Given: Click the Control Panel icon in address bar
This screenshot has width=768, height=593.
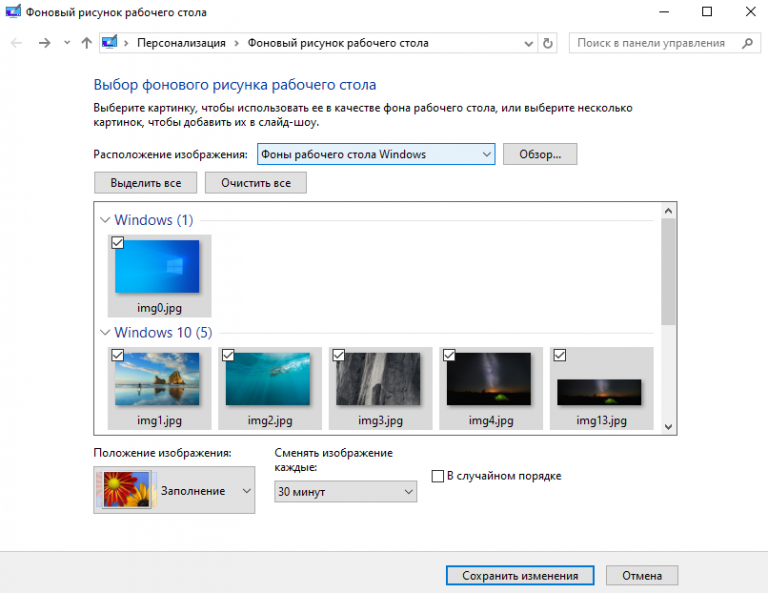Looking at the screenshot, I should pyautogui.click(x=110, y=43).
